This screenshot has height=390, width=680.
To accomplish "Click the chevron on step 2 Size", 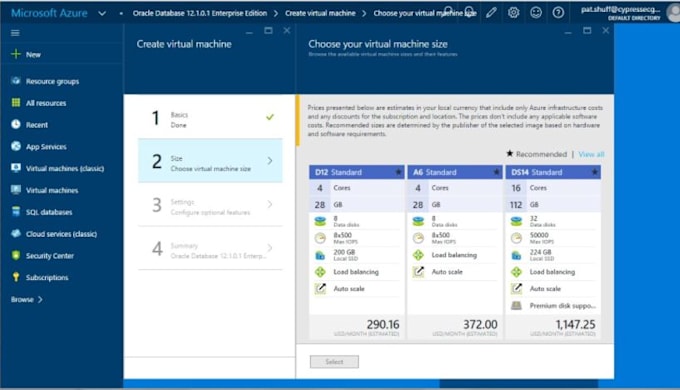I will pyautogui.click(x=270, y=161).
